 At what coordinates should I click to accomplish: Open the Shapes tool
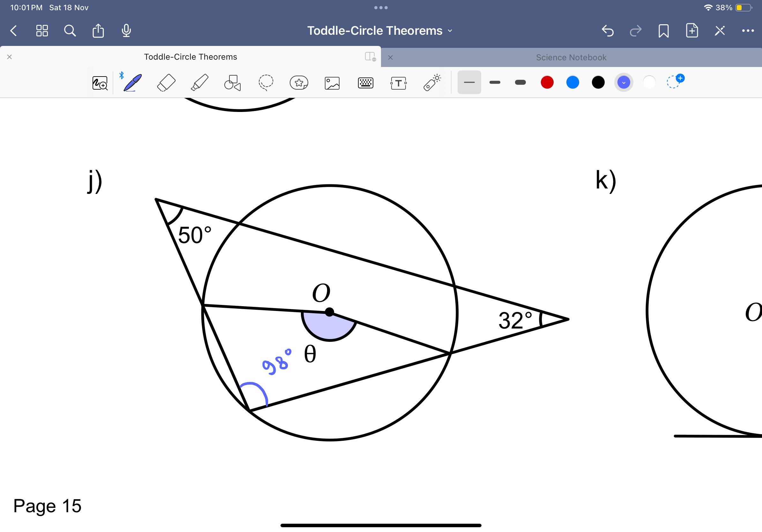click(x=232, y=83)
